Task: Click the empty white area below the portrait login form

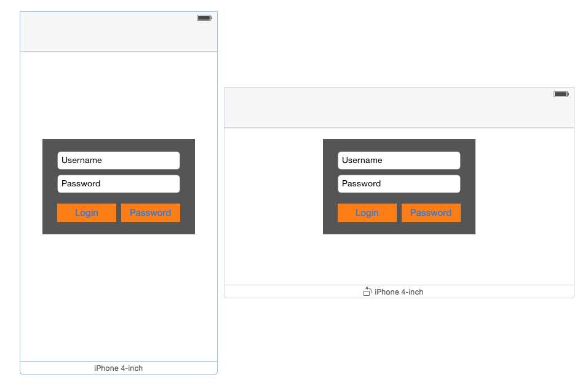Action: point(119,295)
